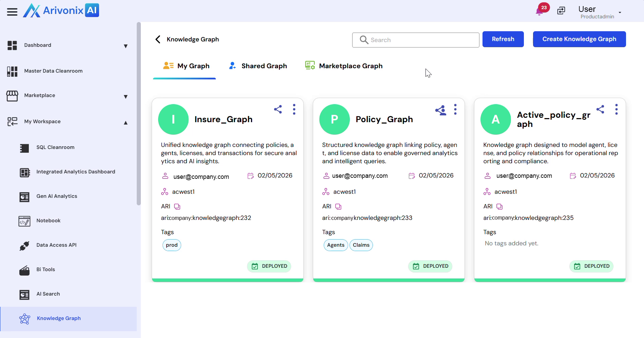Switch to the Shared Graph tab
The height and width of the screenshot is (338, 644).
coord(258,66)
